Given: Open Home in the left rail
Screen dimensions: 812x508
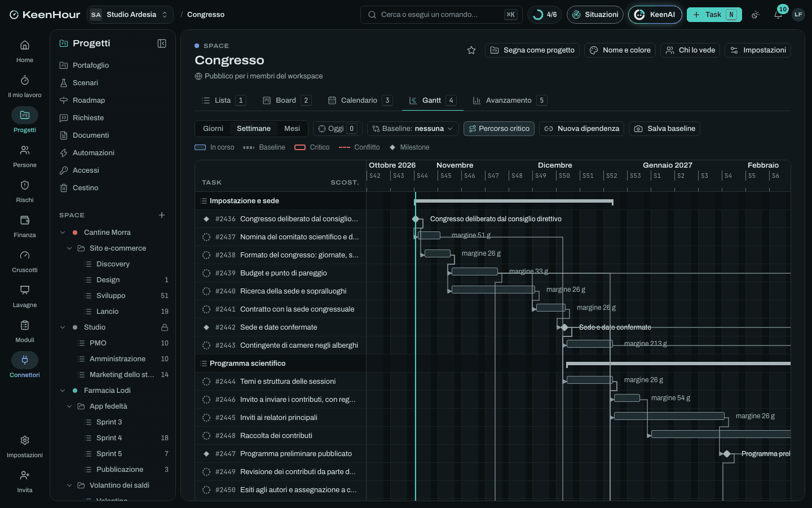Looking at the screenshot, I should (x=25, y=51).
